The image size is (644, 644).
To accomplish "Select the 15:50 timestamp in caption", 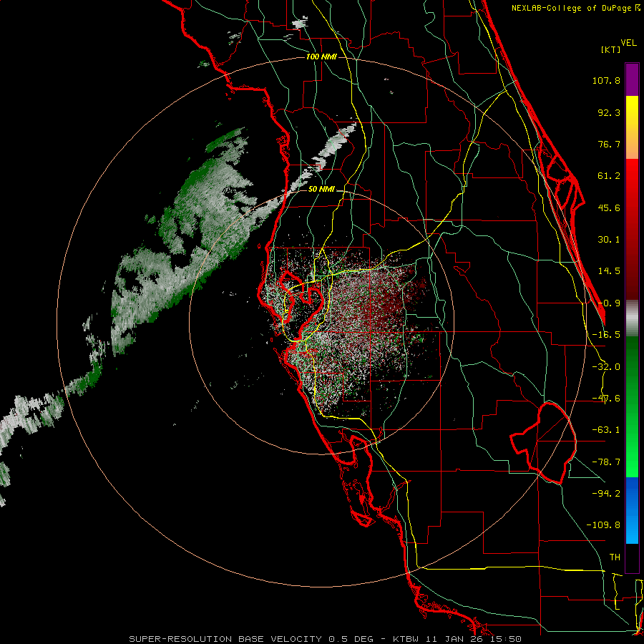I will point(507,639).
